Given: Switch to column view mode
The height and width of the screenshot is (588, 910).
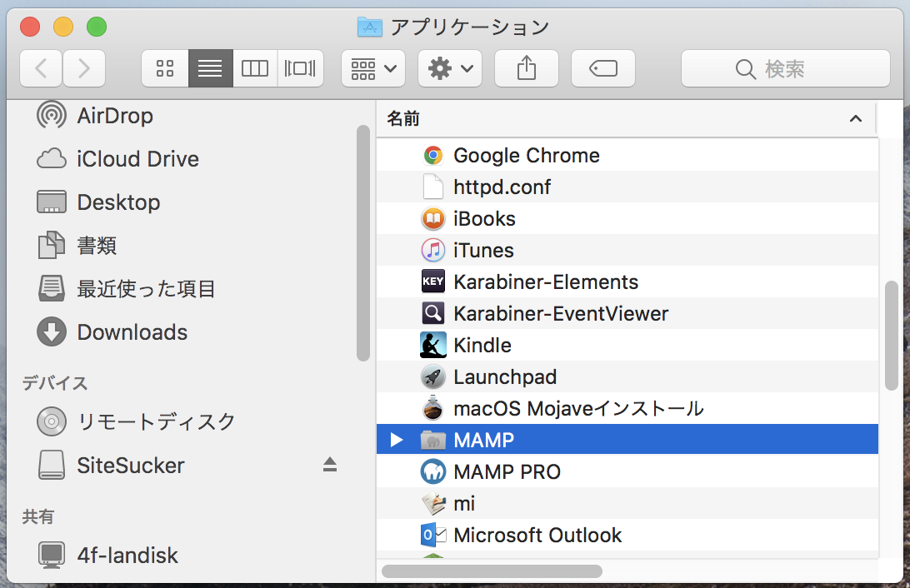Looking at the screenshot, I should (255, 68).
